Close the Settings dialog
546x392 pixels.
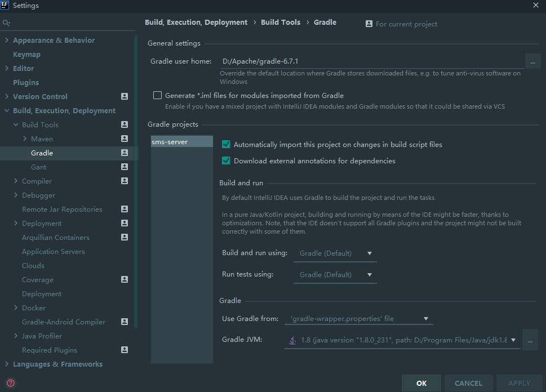[535, 5]
